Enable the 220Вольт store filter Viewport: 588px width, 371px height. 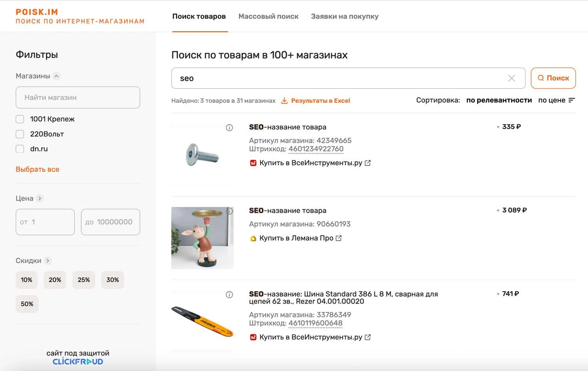point(20,134)
